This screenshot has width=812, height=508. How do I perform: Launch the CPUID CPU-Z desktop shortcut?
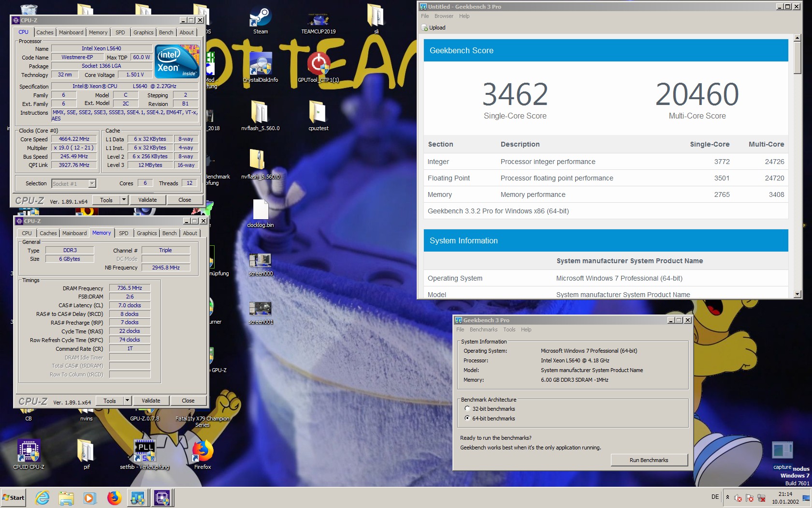[x=29, y=454]
